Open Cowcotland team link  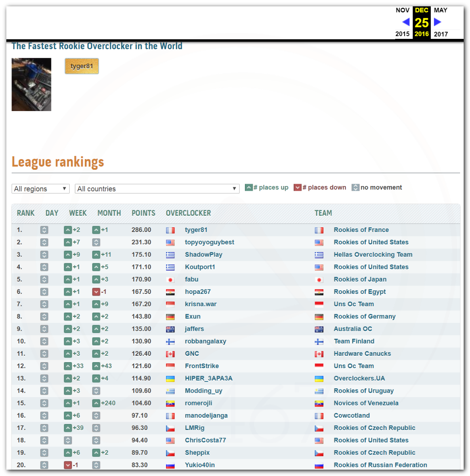click(x=352, y=416)
